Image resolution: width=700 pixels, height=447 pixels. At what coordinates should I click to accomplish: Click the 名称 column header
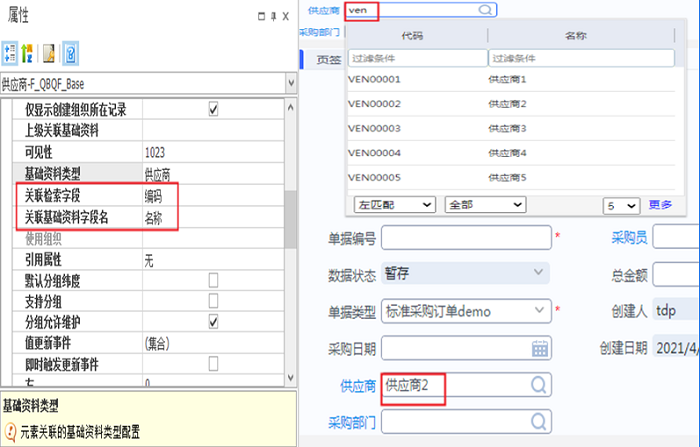(575, 36)
